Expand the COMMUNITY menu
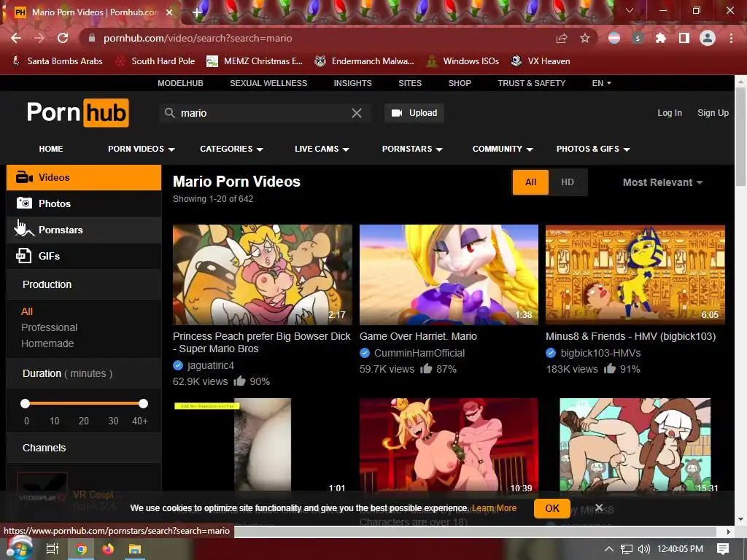The image size is (747, 560). pyautogui.click(x=503, y=149)
